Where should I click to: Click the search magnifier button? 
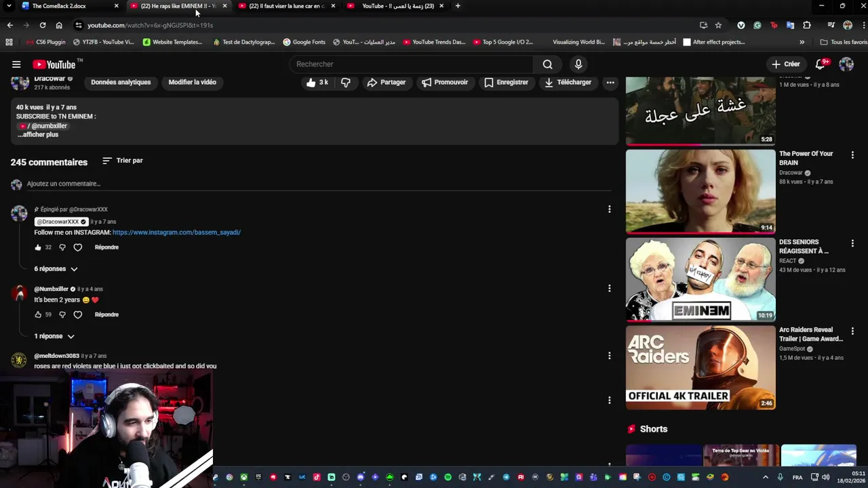[547, 64]
